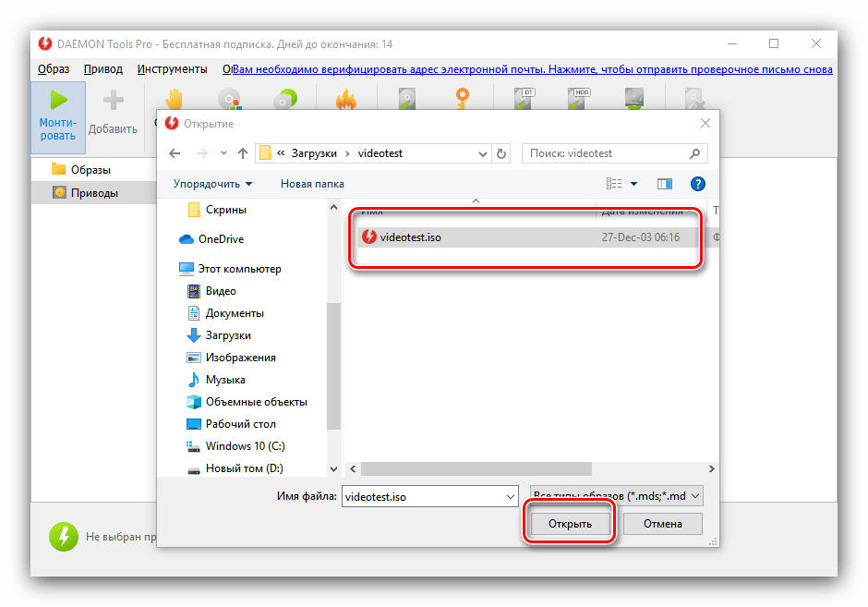868x607 pixels.
Task: Refresh the videotest folder listing
Action: [x=501, y=153]
